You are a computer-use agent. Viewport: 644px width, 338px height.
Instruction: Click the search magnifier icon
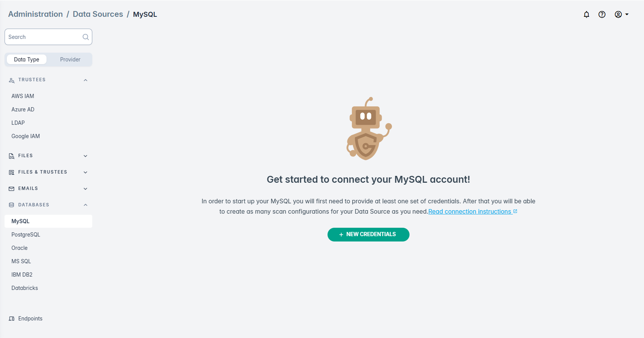click(x=86, y=37)
